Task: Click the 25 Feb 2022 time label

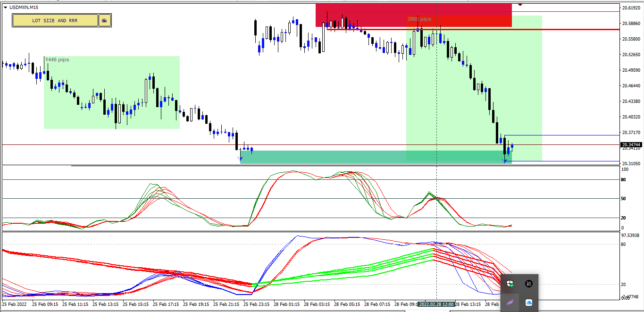Action: pyautogui.click(x=15, y=304)
